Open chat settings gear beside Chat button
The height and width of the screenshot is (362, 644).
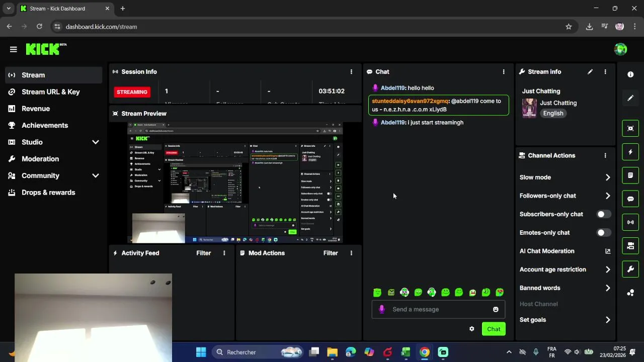[x=471, y=329]
